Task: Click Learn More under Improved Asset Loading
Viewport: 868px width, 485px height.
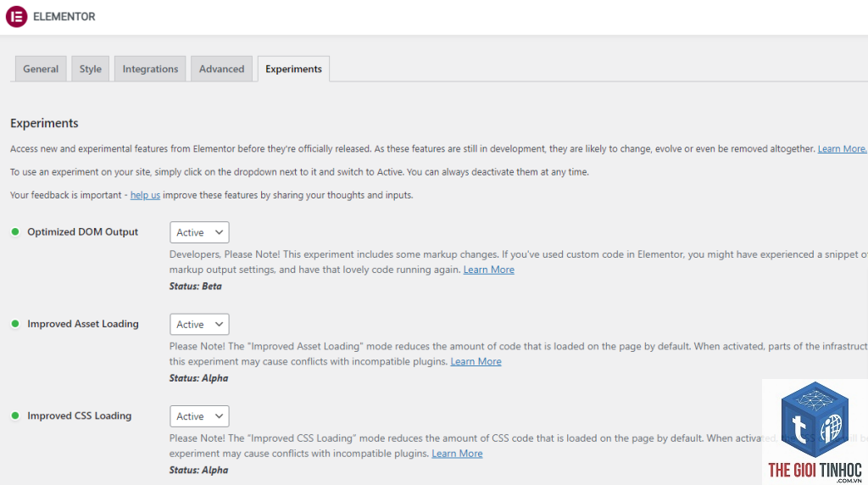Action: pyautogui.click(x=476, y=361)
